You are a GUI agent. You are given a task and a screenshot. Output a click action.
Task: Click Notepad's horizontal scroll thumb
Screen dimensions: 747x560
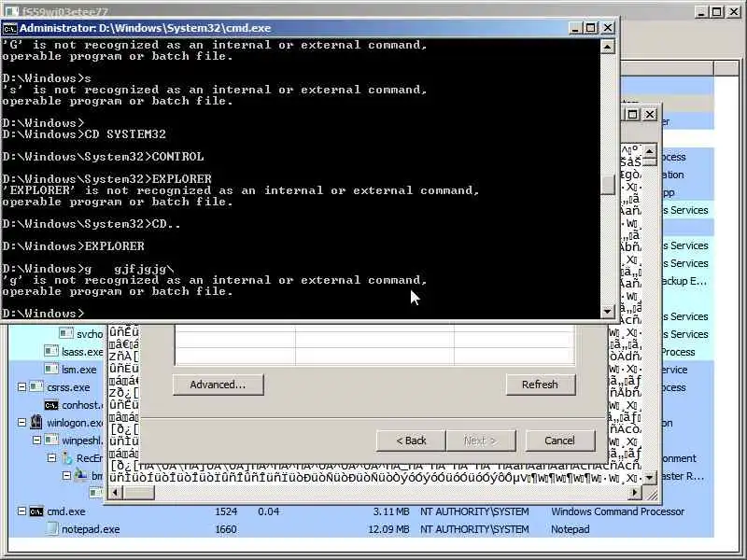(x=138, y=493)
